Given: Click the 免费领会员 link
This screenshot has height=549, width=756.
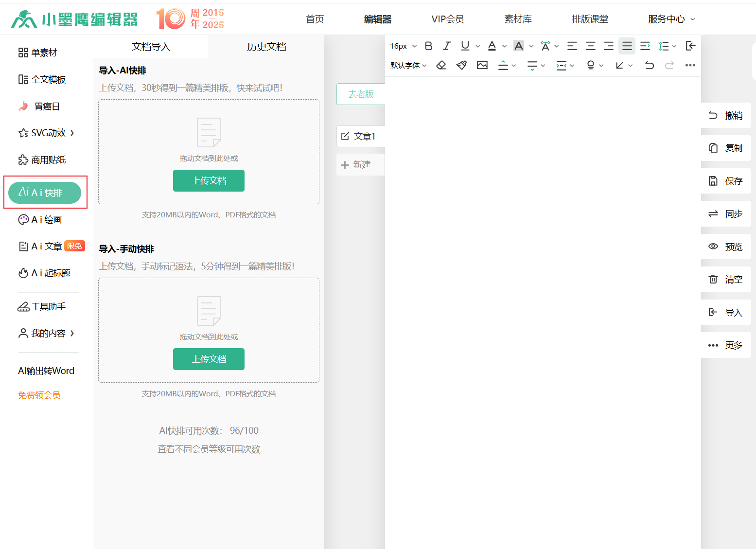Looking at the screenshot, I should (x=39, y=395).
